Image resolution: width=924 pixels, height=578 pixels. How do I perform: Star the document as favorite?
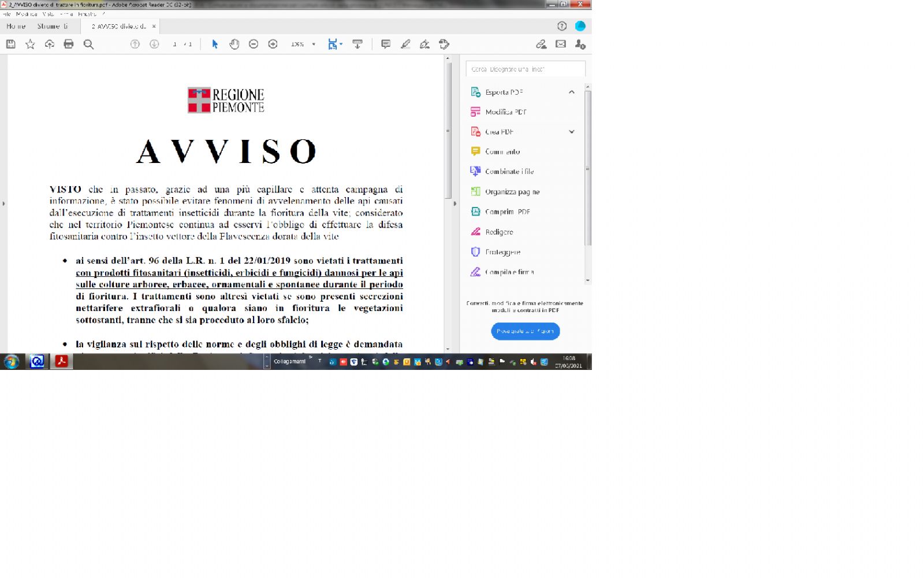click(x=30, y=45)
